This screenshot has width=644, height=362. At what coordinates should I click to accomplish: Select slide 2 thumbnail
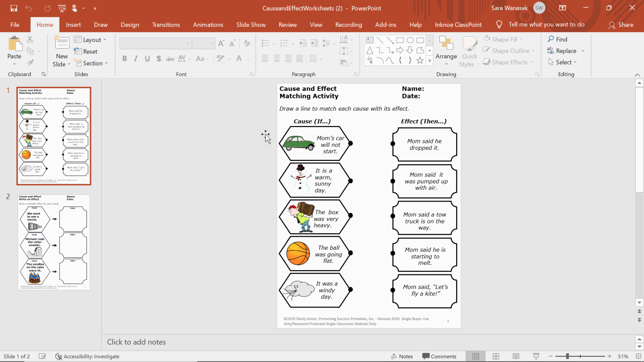pyautogui.click(x=54, y=242)
